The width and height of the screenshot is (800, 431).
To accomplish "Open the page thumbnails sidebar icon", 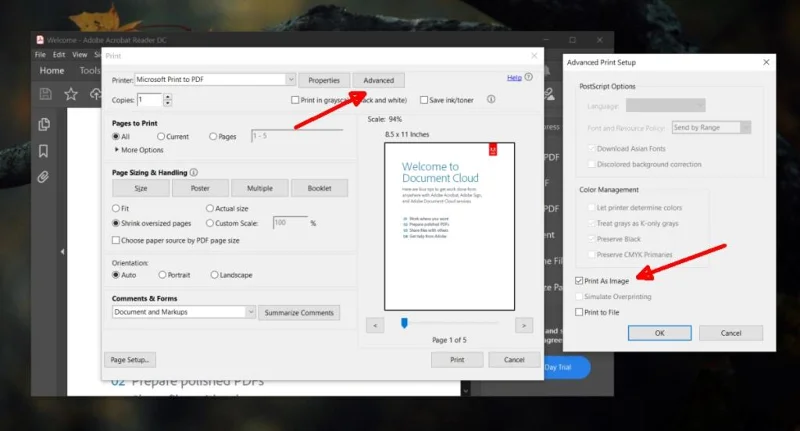I will click(44, 124).
